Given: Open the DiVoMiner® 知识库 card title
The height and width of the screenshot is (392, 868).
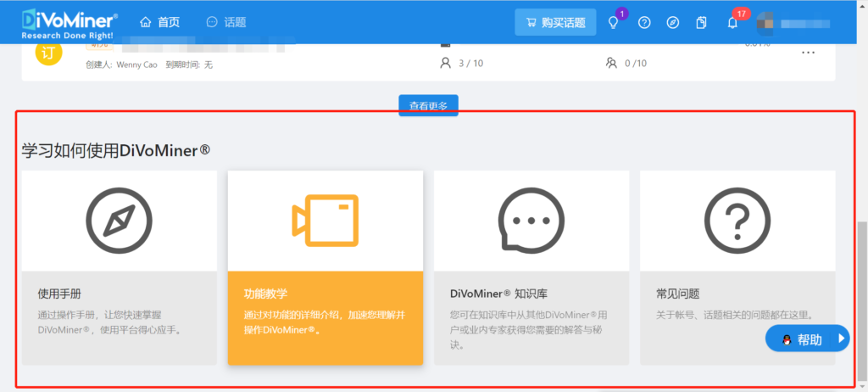Looking at the screenshot, I should tap(498, 294).
